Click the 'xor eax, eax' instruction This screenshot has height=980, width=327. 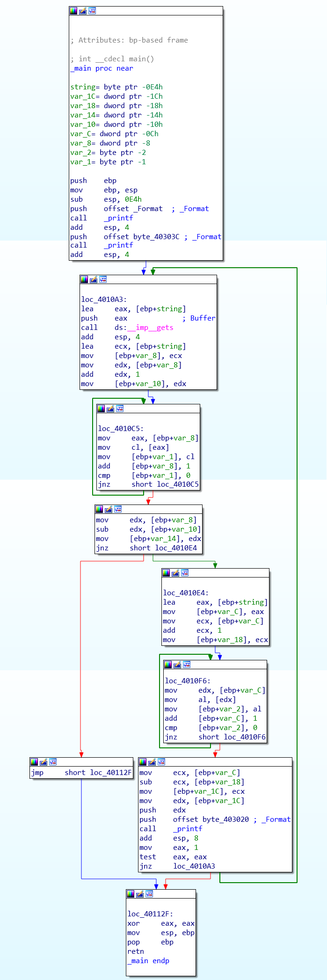pos(161,923)
